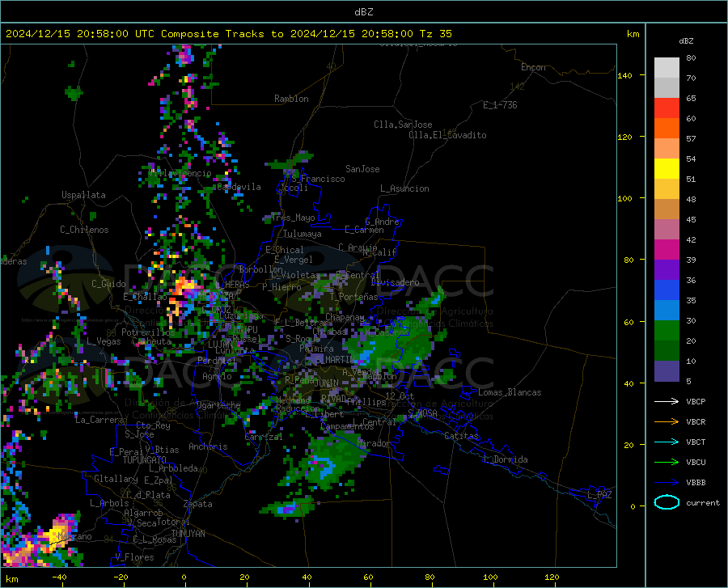Pick the light orange 57-54 dBZ swatch

667,149
